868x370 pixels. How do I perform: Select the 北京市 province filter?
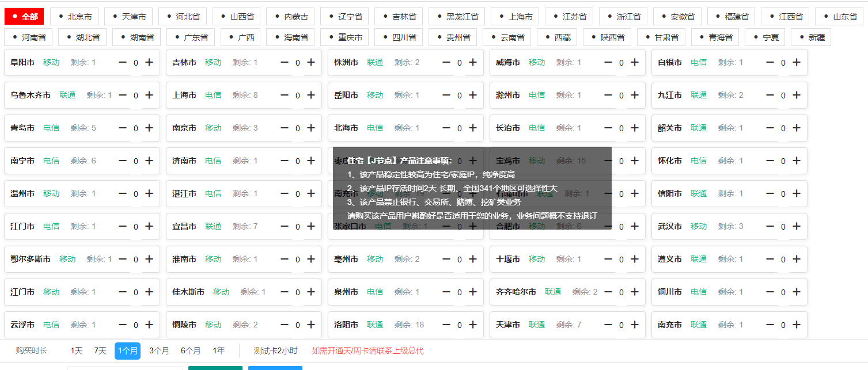(x=74, y=16)
